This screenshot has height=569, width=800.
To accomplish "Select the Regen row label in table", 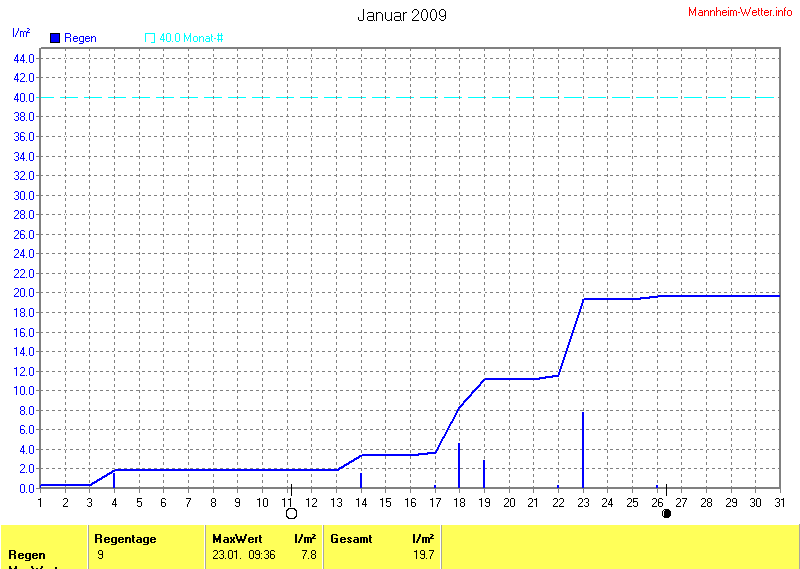I will (x=26, y=554).
